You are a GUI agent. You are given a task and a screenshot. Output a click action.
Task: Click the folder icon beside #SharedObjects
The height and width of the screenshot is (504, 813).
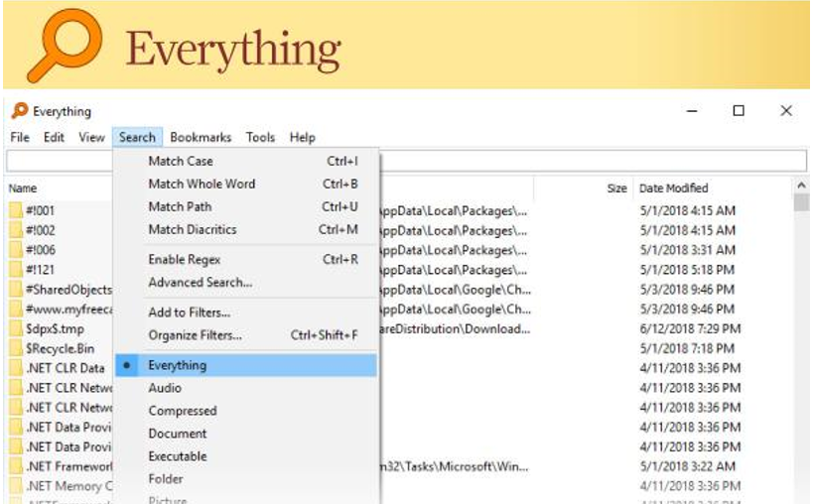[x=16, y=289]
